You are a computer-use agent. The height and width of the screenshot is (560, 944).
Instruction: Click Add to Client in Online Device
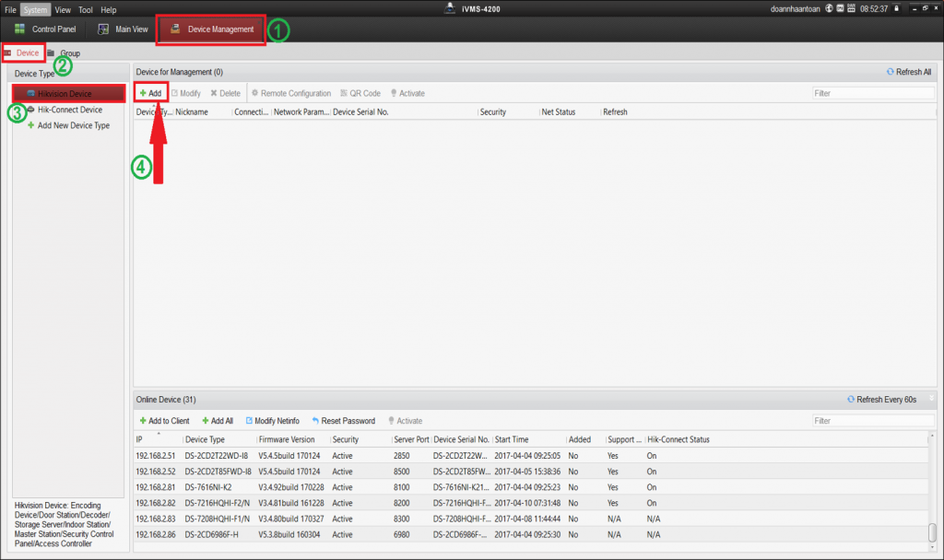[x=164, y=421]
